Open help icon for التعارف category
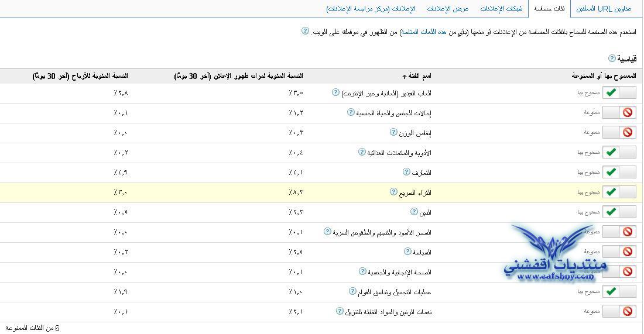Image resolution: width=644 pixels, height=334 pixels. click(x=406, y=172)
